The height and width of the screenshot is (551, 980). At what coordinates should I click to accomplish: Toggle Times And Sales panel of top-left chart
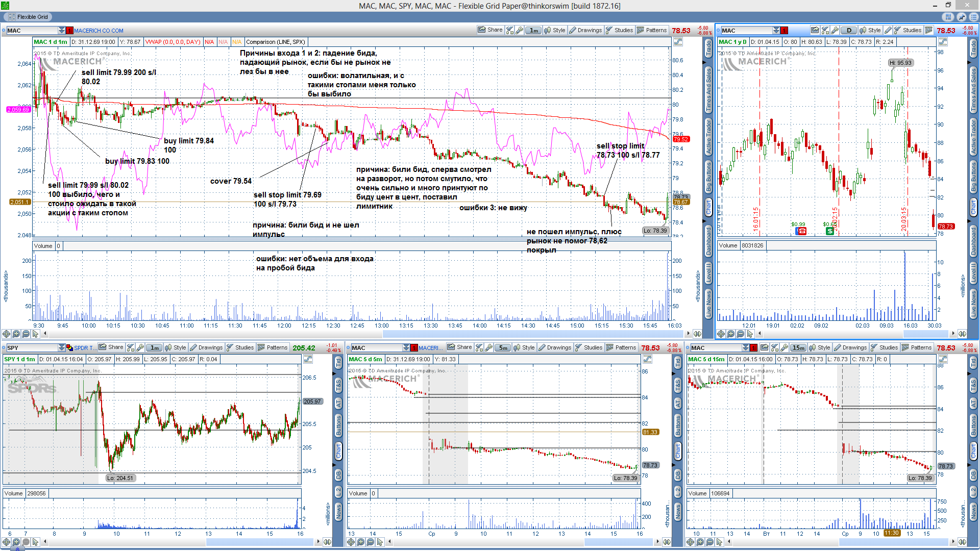[708, 89]
